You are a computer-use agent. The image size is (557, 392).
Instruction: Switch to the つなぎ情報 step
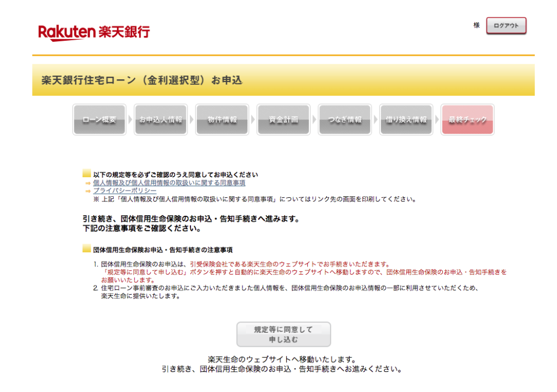(344, 120)
